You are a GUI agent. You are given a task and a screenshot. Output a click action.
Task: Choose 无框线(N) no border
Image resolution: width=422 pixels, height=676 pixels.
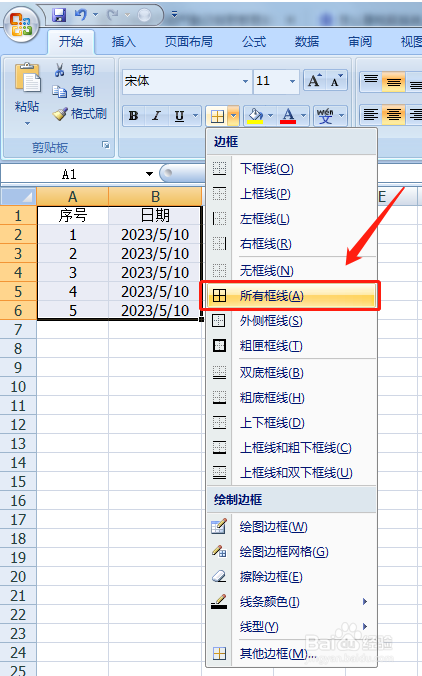pyautogui.click(x=292, y=270)
